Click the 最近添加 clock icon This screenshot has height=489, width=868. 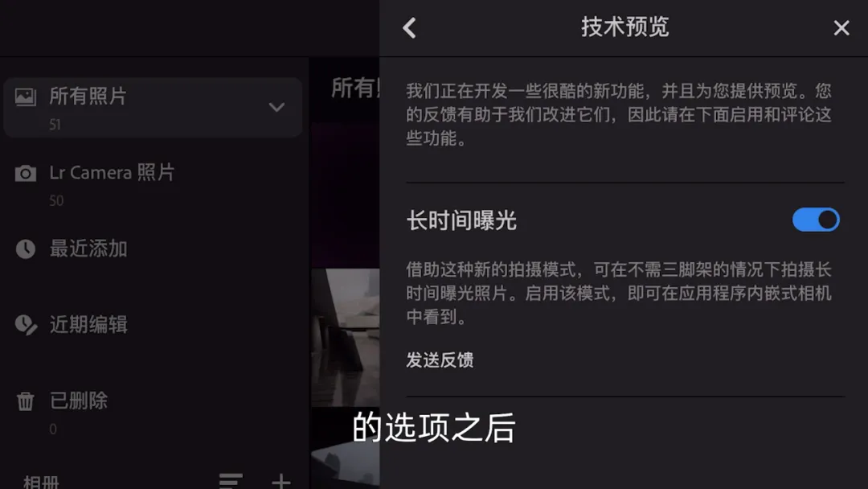[x=26, y=249]
